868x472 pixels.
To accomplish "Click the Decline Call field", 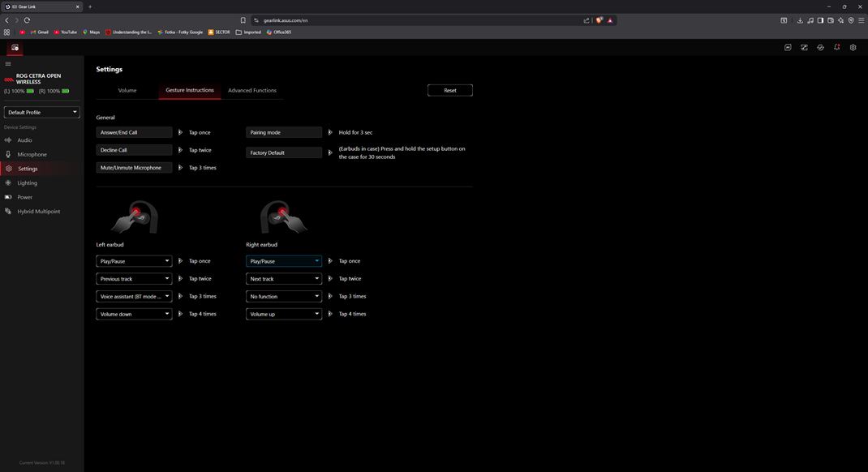I will click(x=134, y=150).
